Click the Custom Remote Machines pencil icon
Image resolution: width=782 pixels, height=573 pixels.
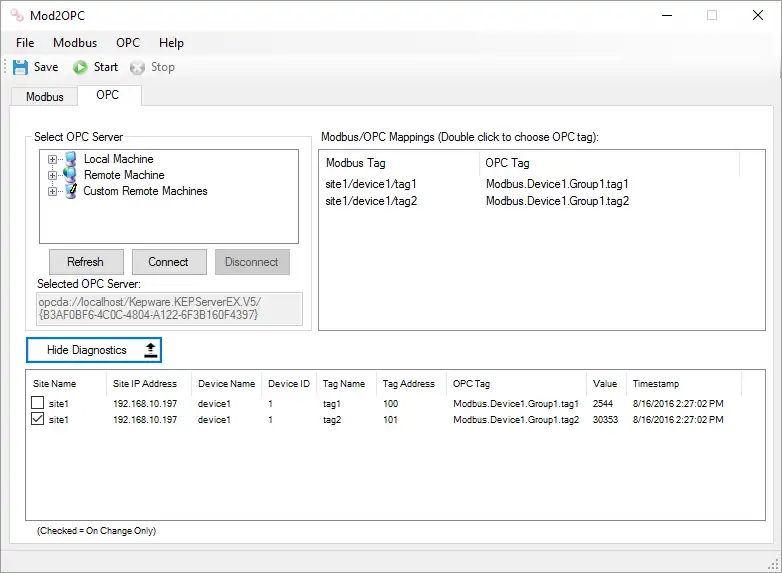(x=71, y=191)
